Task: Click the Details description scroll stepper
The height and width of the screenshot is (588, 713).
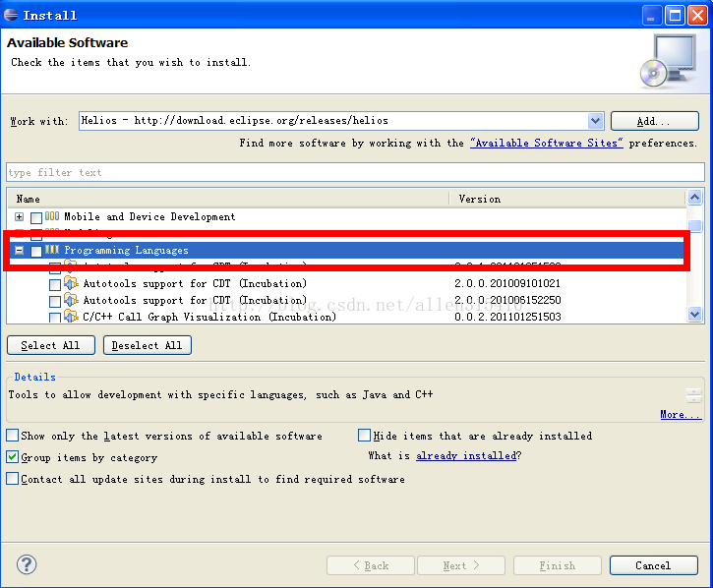Action: click(694, 395)
